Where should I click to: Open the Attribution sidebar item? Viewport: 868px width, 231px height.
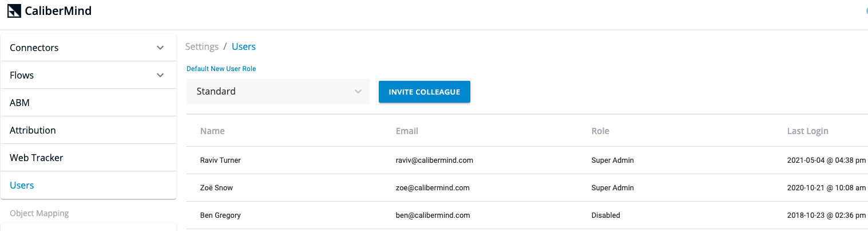point(88,130)
